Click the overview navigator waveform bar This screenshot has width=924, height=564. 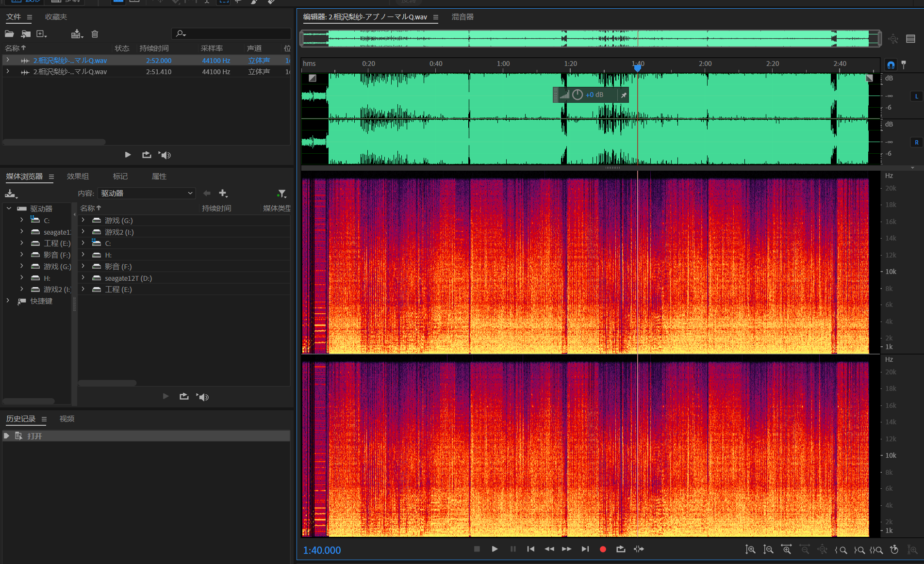tap(591, 38)
